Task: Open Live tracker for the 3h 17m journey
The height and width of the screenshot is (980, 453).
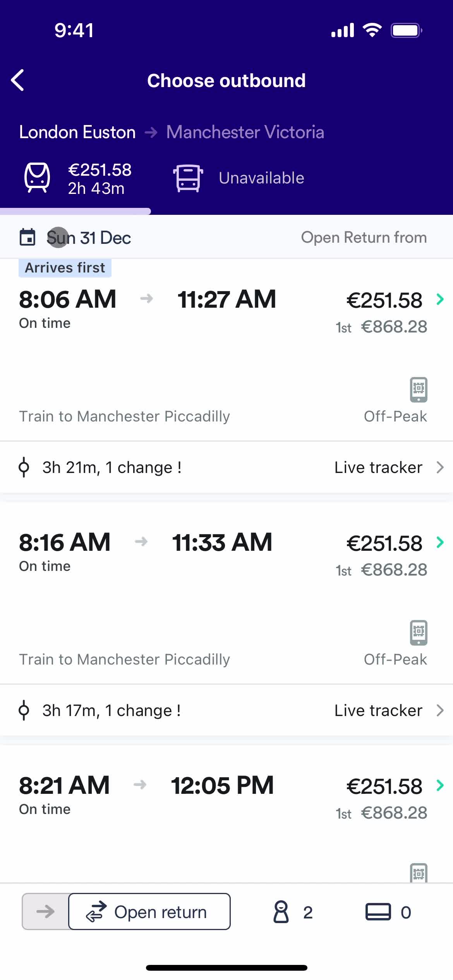Action: 388,711
